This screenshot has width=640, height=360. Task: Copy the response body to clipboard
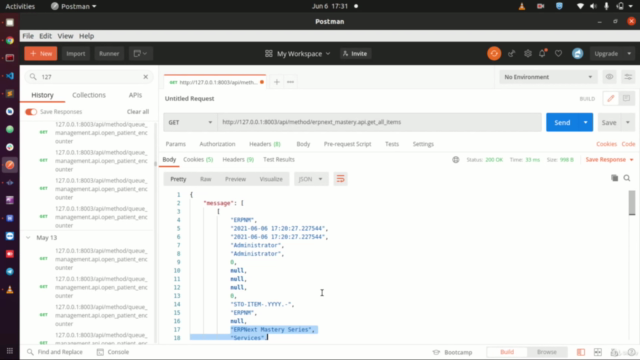[614, 178]
